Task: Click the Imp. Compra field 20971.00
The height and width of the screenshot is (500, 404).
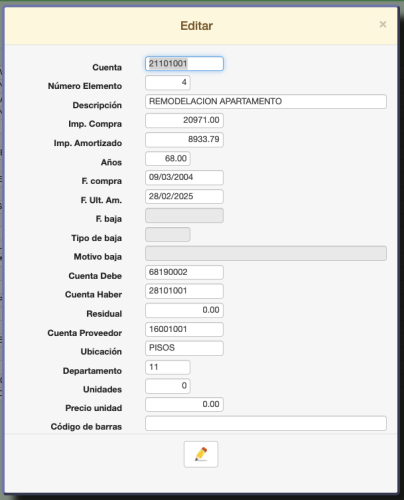Action: click(x=184, y=120)
